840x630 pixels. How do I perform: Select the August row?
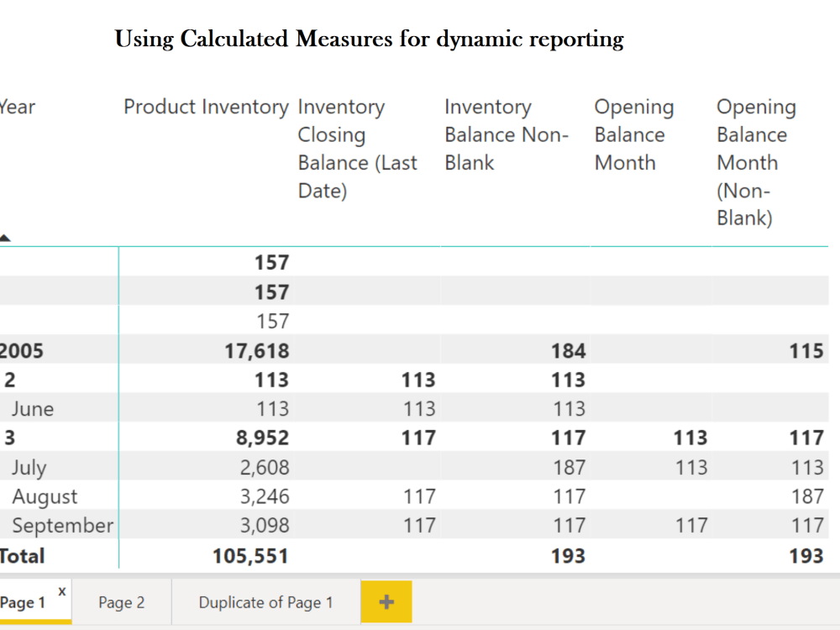click(x=414, y=496)
